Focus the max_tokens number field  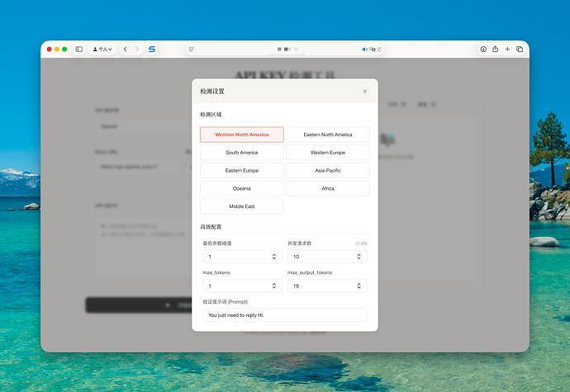[242, 286]
